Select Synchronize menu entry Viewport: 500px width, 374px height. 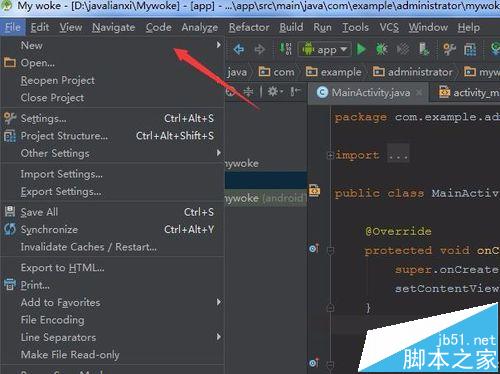pyautogui.click(x=112, y=229)
